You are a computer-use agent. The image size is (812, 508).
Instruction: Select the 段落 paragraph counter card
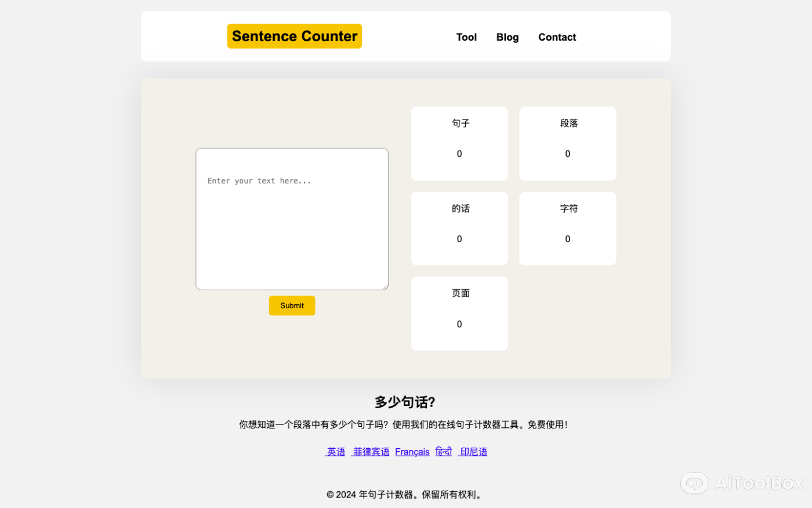(x=567, y=143)
